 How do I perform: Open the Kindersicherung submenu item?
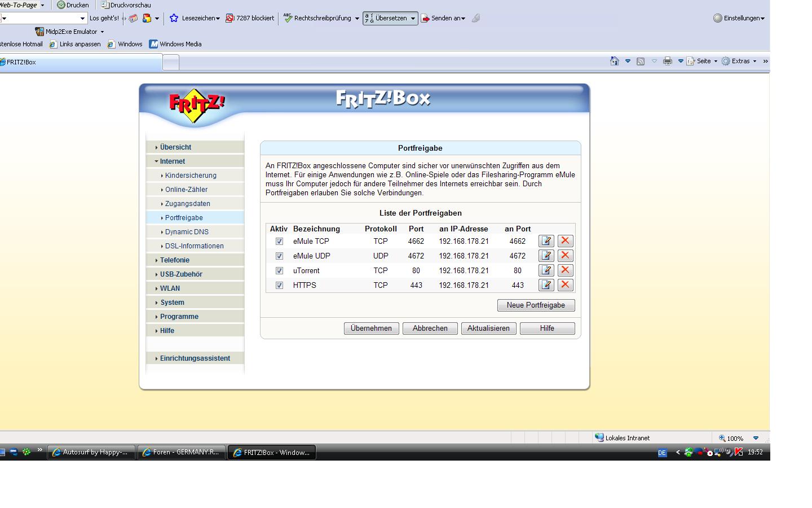195,175
